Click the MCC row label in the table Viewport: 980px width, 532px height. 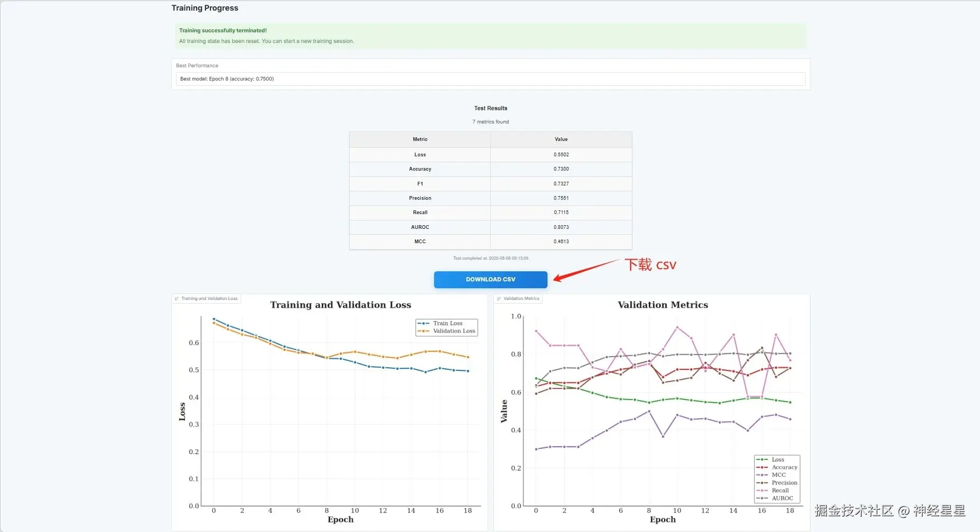[x=420, y=242]
